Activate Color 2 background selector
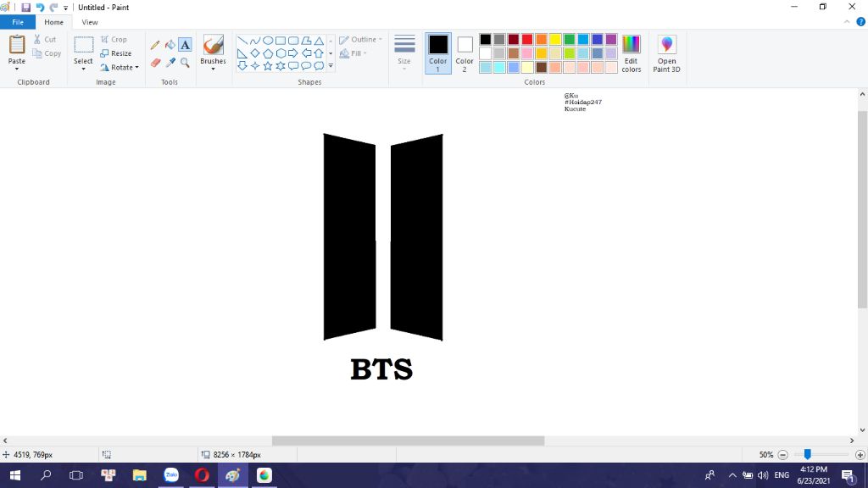 (465, 53)
